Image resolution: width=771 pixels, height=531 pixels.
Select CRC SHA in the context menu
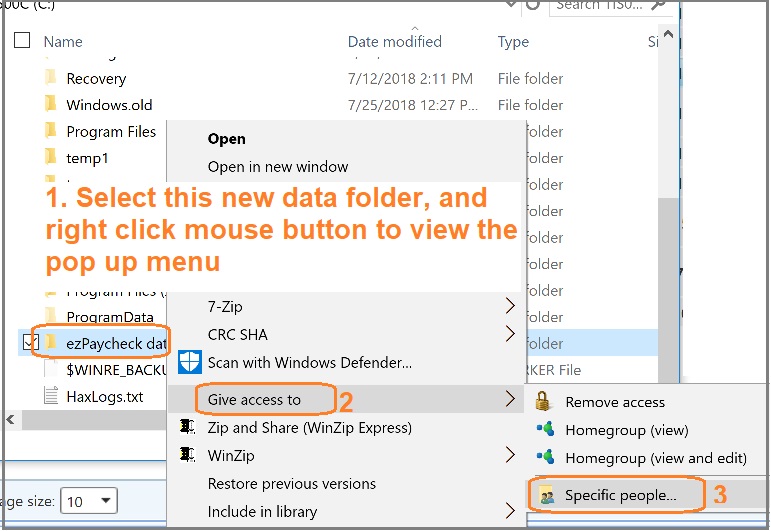tap(237, 335)
